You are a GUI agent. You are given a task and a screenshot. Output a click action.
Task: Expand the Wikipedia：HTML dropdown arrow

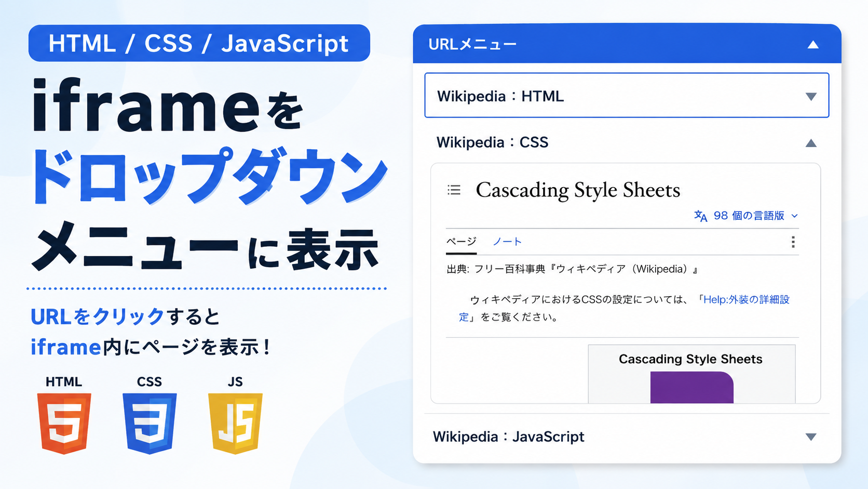point(811,97)
